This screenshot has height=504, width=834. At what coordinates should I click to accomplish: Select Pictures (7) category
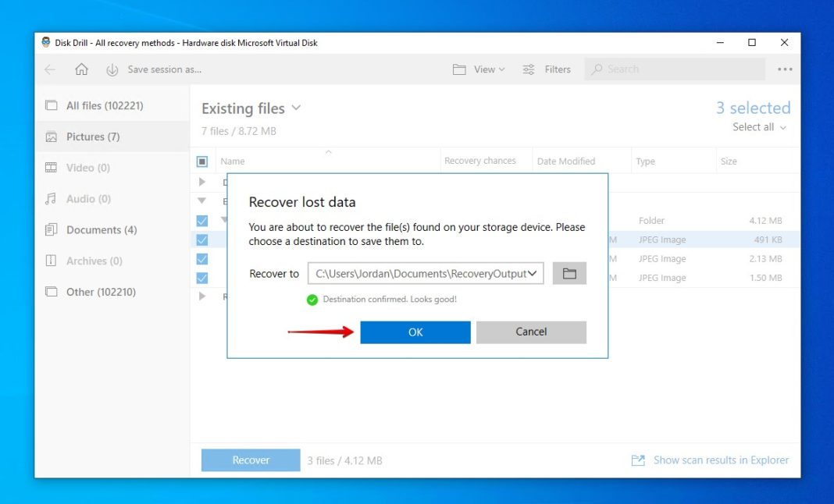pos(112,137)
